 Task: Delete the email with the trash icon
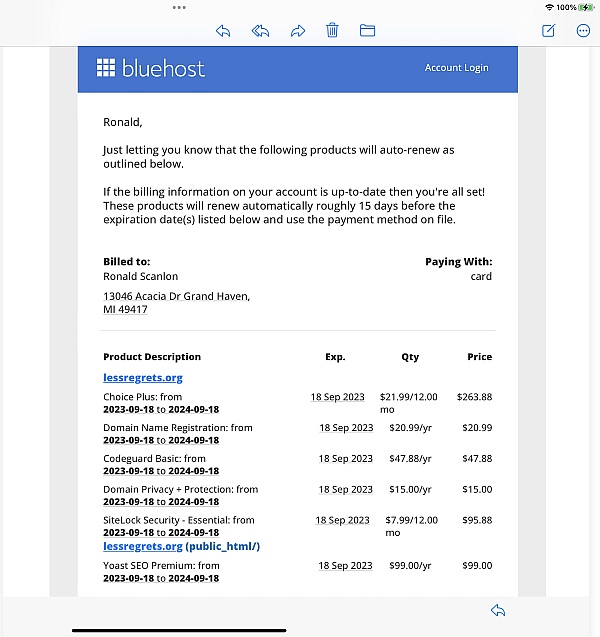coord(332,31)
